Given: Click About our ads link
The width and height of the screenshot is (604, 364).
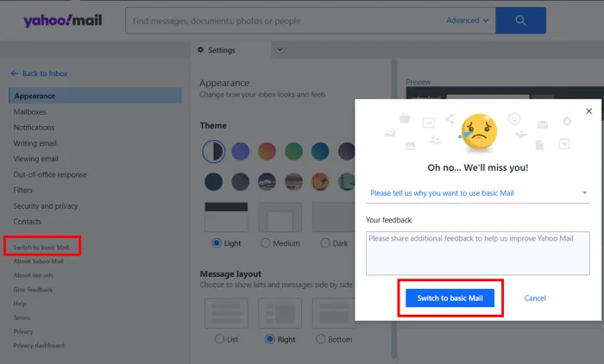Looking at the screenshot, I should (34, 275).
